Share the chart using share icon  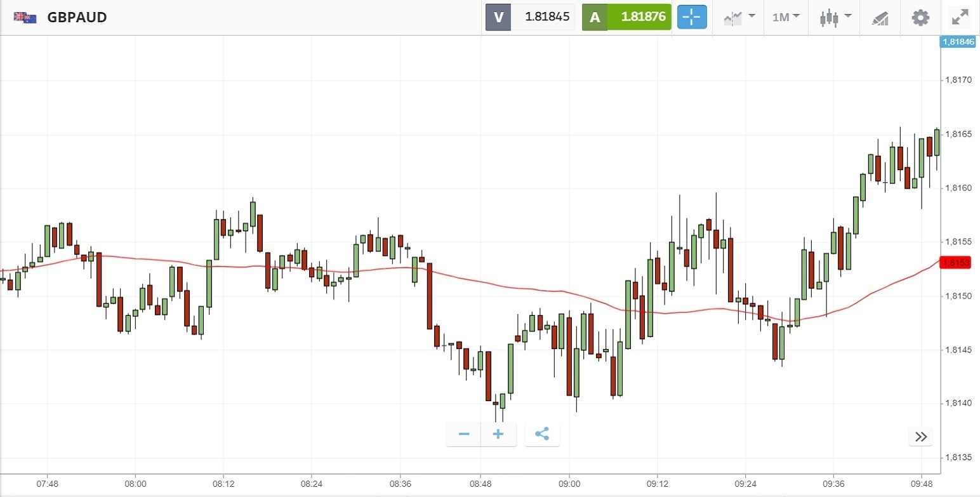tap(542, 434)
